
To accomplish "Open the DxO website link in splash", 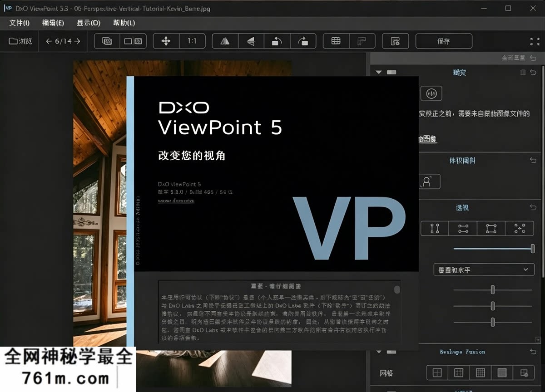I will click(176, 200).
